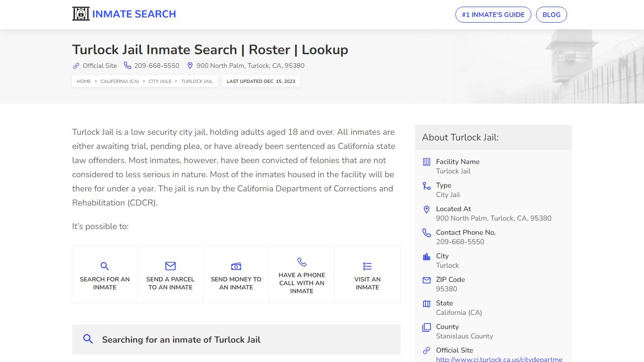The height and width of the screenshot is (362, 644).
Task: Select Turlock Jail facility name value
Action: 453,171
